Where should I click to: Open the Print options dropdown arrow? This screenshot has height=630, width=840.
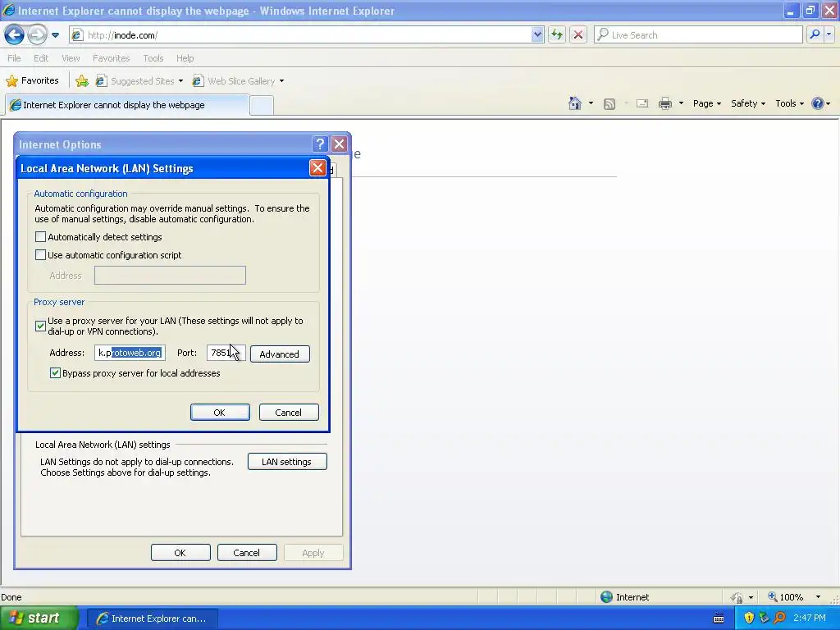click(x=681, y=103)
